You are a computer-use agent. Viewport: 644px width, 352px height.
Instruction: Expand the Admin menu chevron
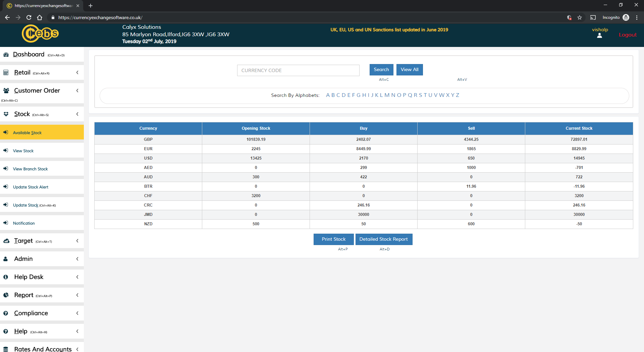(77, 259)
